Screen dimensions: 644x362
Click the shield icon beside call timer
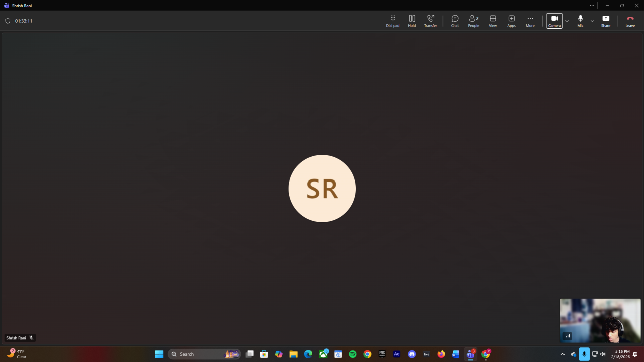pyautogui.click(x=8, y=21)
